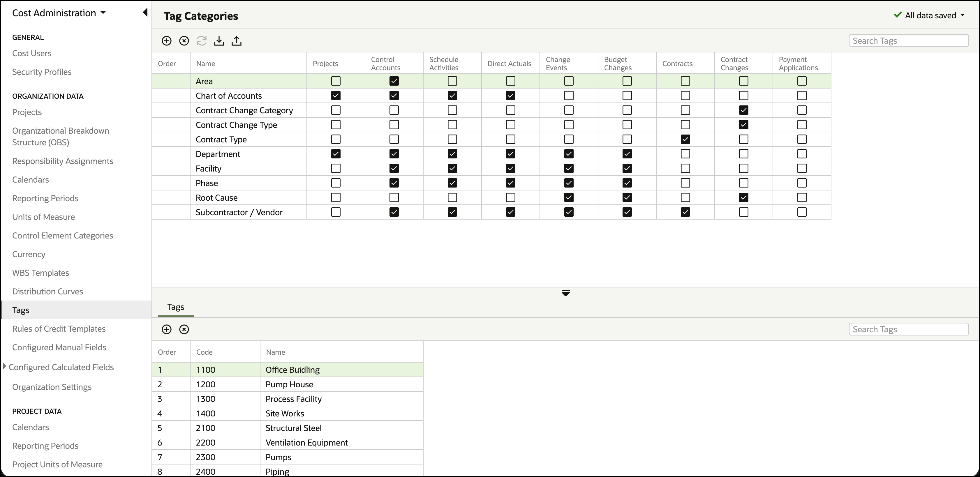Click the Search Tags field in Tags panel
This screenshot has width=980, height=477.
(908, 329)
